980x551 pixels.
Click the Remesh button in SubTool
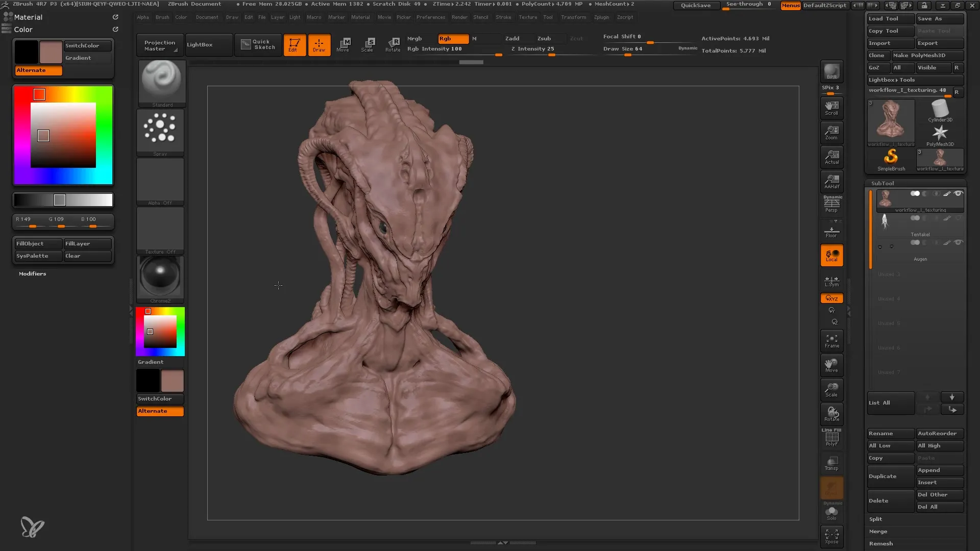[x=880, y=543]
